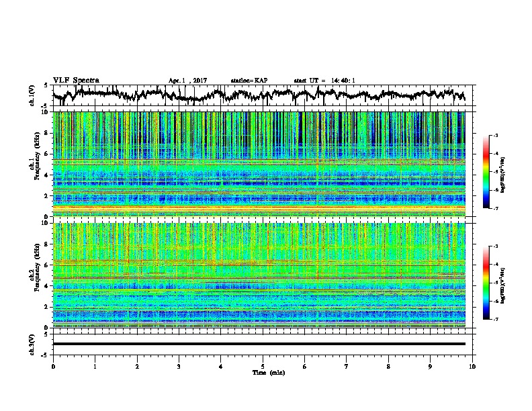Click the ch.1 frequency tick "6"
This screenshot has width=532, height=411.
pyautogui.click(x=48, y=154)
